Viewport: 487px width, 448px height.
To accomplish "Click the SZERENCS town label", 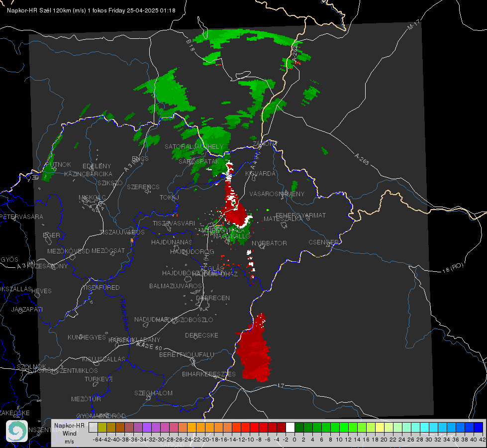I will coord(143,187).
